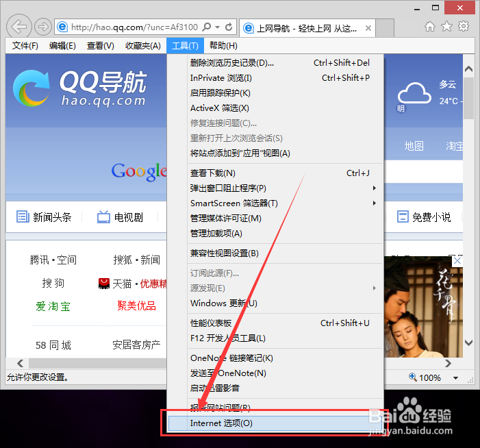Open the 聚美优品 link
The width and height of the screenshot is (480, 448).
click(x=136, y=306)
